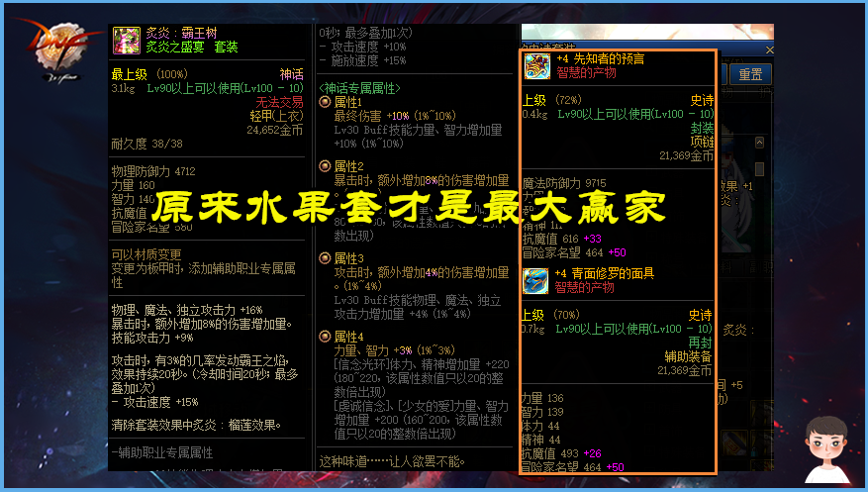Click the 可以材质变更 line
This screenshot has width=868, height=492.
146,254
